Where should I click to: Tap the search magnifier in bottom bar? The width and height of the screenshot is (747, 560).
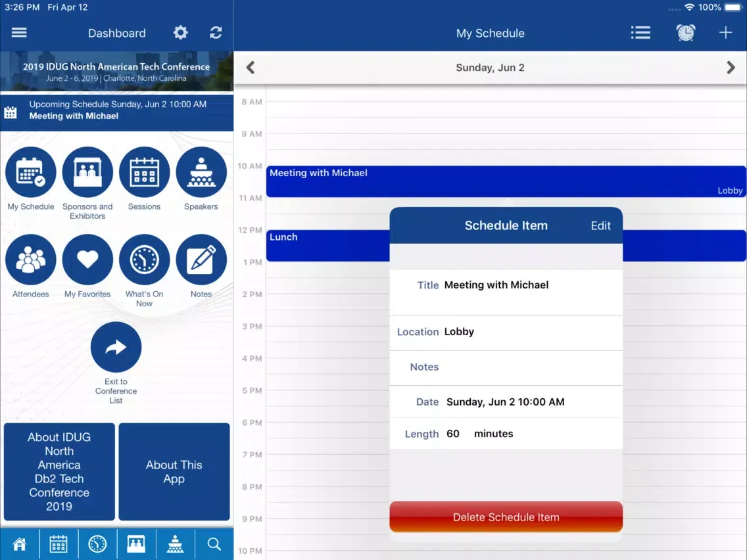(x=214, y=544)
